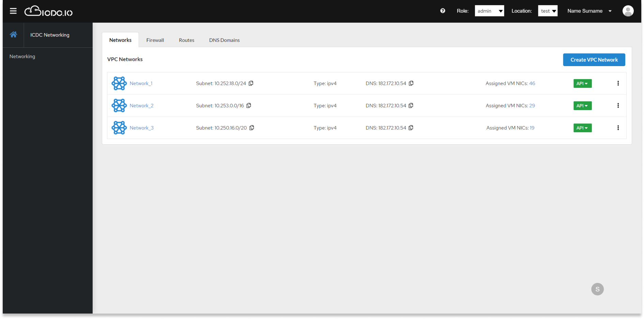The width and height of the screenshot is (644, 319).
Task: Switch to the Routes tab
Action: point(186,40)
